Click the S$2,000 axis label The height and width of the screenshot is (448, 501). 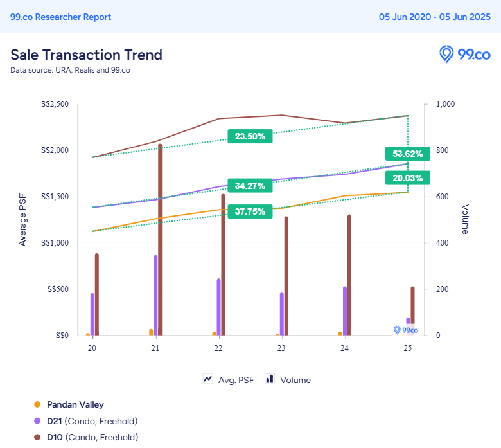click(55, 150)
